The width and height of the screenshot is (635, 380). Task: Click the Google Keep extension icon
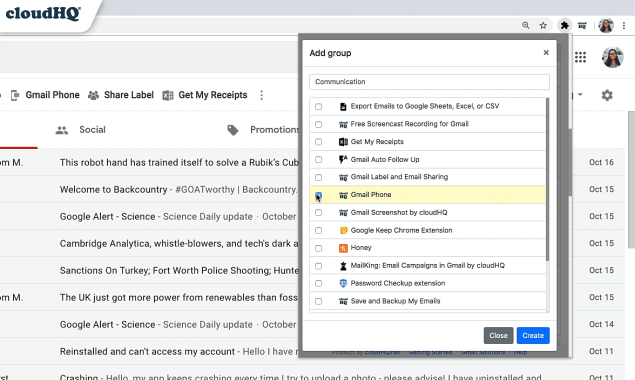point(343,231)
